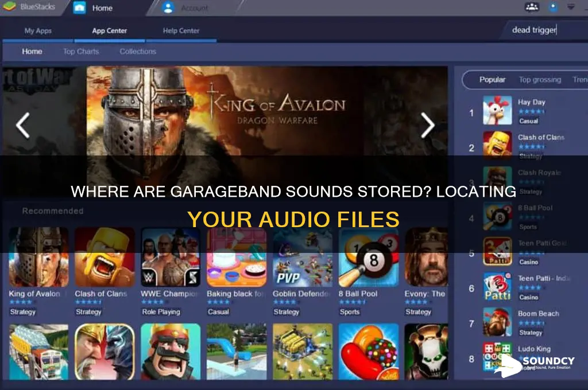Select the App Center tab
588x390 pixels.
click(110, 31)
